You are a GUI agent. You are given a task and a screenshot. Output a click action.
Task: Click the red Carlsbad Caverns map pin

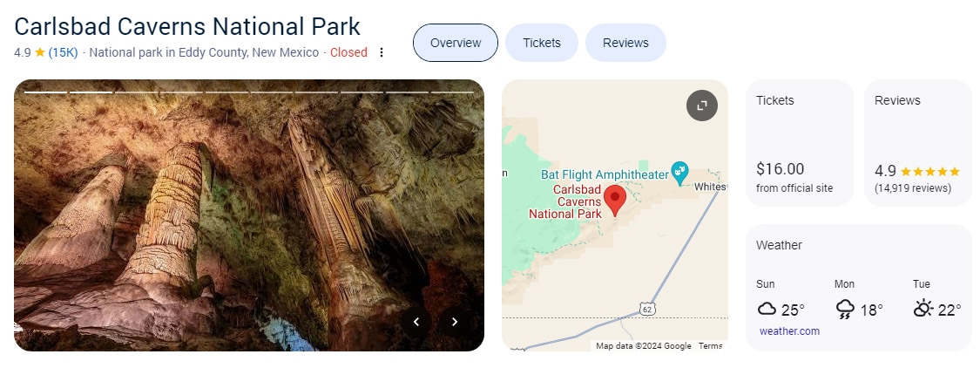coord(615,201)
